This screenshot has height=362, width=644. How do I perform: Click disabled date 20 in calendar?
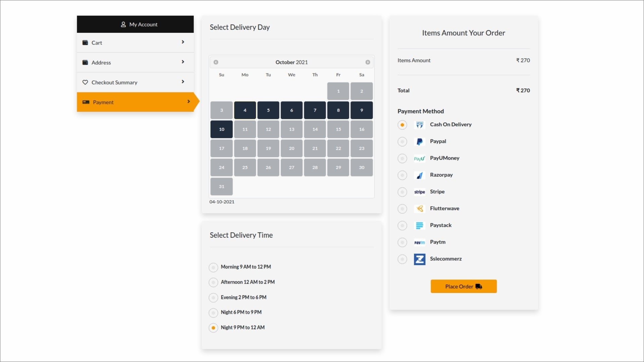(x=291, y=148)
